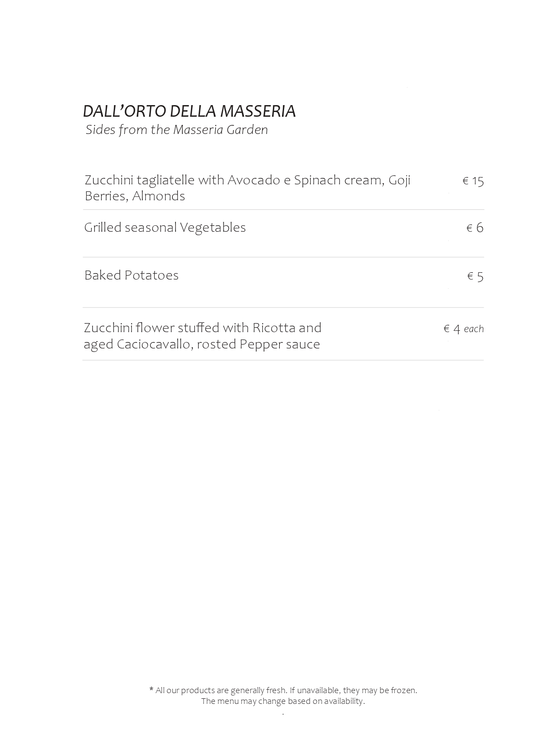The width and height of the screenshot is (535, 756).
Task: Click the DALL'ORTO DELLA MASSERIA heading
Action: click(x=189, y=111)
